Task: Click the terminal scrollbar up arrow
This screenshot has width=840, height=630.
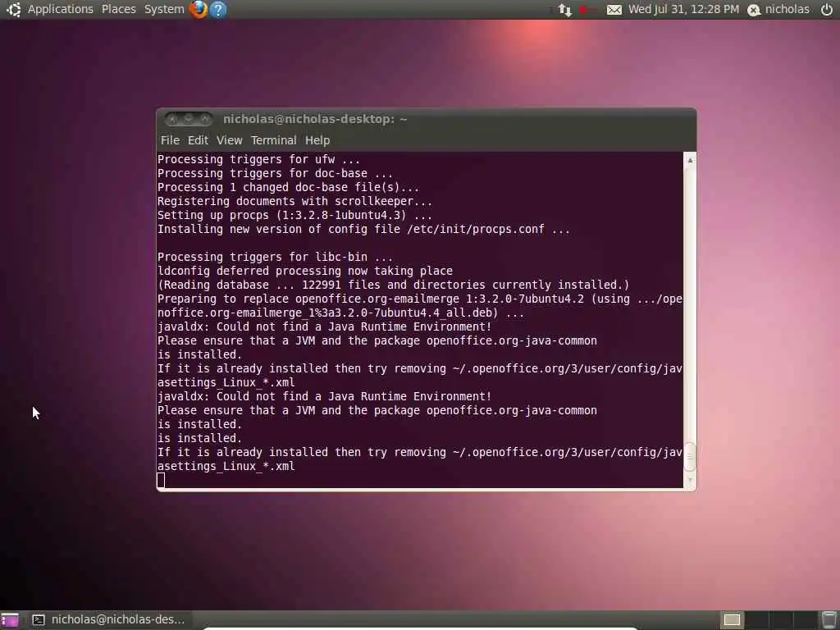Action: (x=690, y=160)
